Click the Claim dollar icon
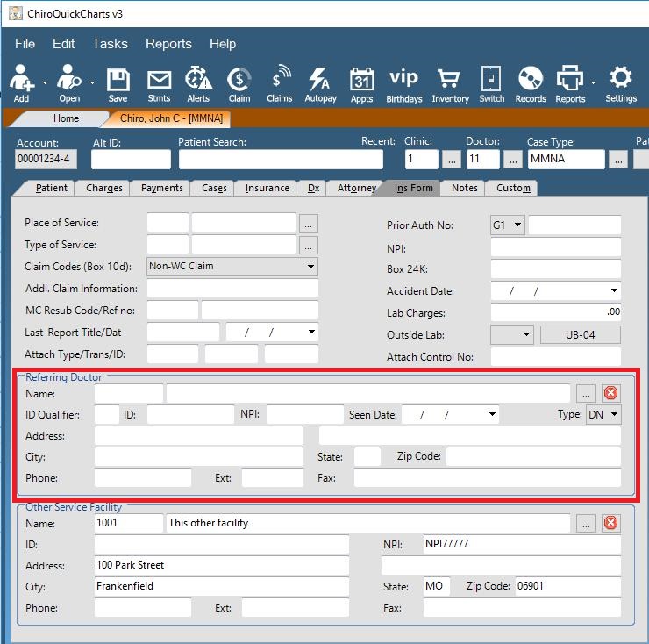 tap(239, 85)
